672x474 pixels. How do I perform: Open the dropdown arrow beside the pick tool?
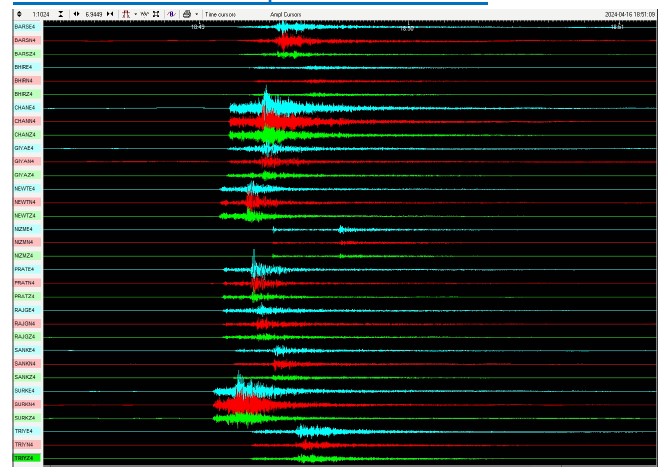[134, 15]
